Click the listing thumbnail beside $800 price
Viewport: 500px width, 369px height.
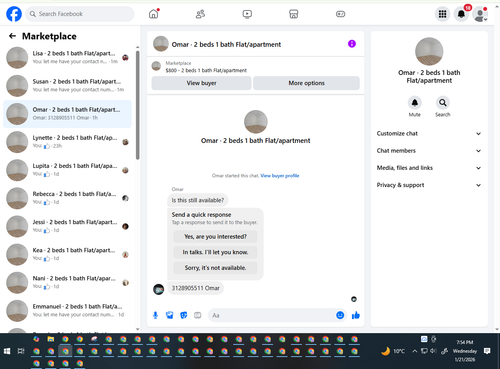[156, 66]
